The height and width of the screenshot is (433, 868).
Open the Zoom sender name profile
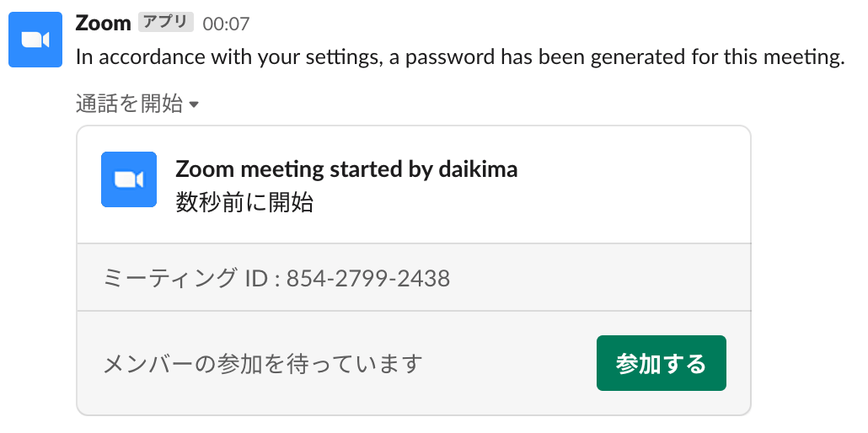click(x=103, y=23)
